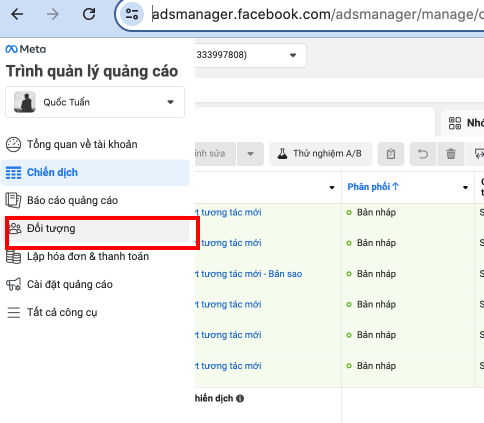The height and width of the screenshot is (423, 484).
Task: Open ad account selector dropdown (333997808)
Action: [250, 55]
